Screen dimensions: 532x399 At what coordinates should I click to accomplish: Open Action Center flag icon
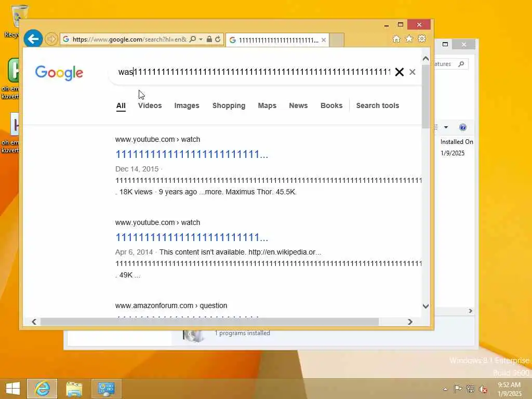(458, 389)
